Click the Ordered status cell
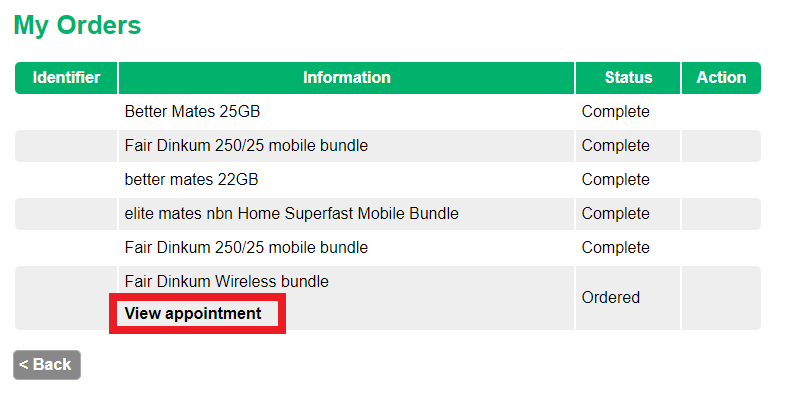Screen dimensions: 811x401 coord(611,298)
